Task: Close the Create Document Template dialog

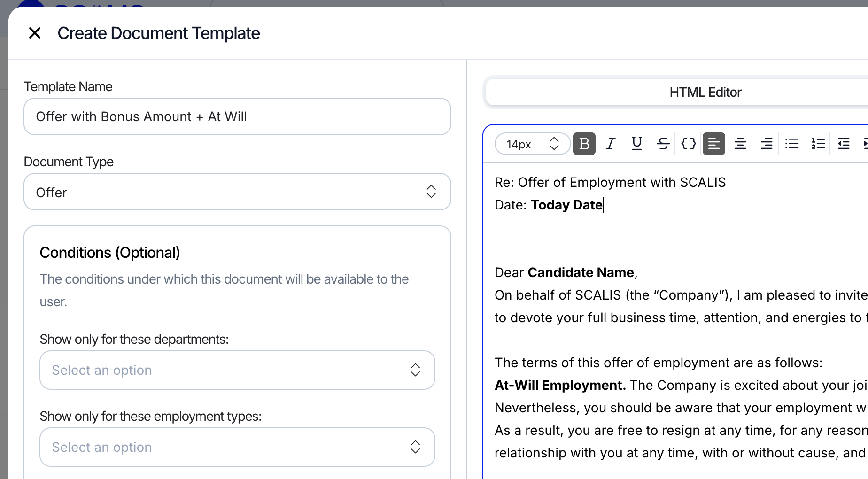Action: 35,33
